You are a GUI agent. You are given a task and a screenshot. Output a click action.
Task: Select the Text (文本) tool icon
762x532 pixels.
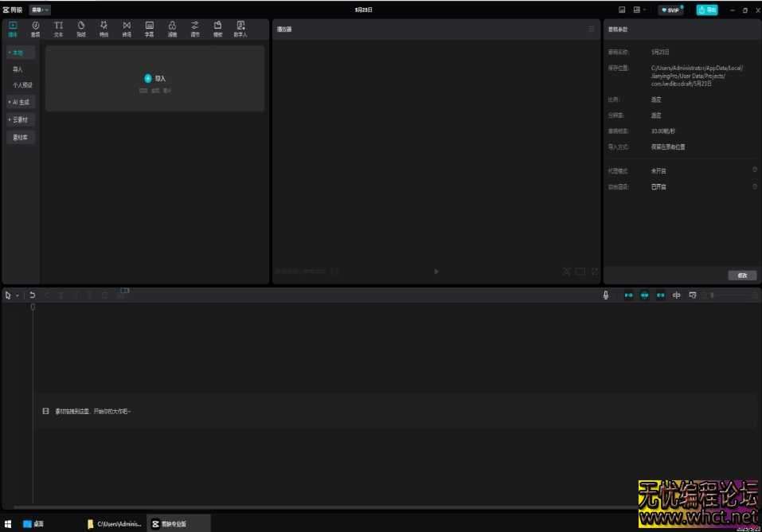pyautogui.click(x=58, y=29)
